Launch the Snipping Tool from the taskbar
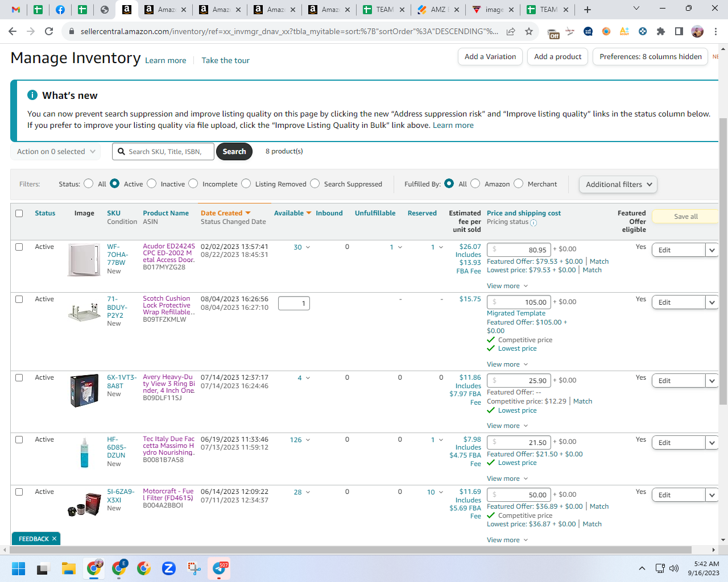This screenshot has width=728, height=582. [194, 568]
